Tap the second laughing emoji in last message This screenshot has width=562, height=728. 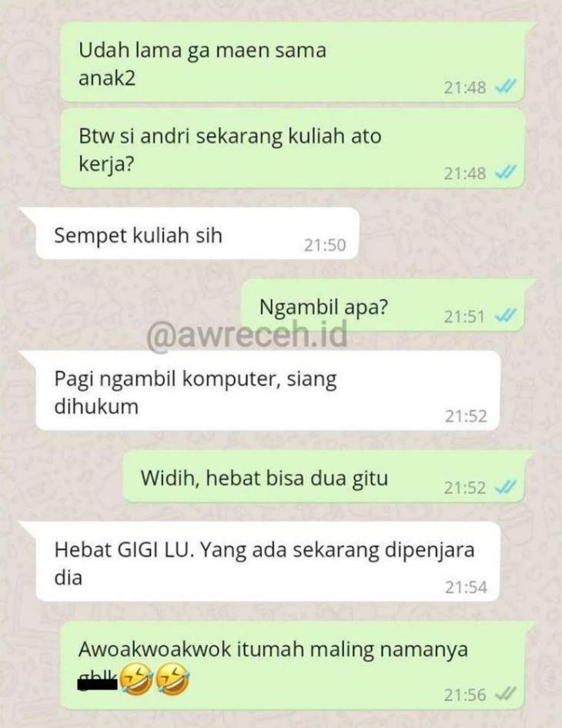pyautogui.click(x=172, y=679)
